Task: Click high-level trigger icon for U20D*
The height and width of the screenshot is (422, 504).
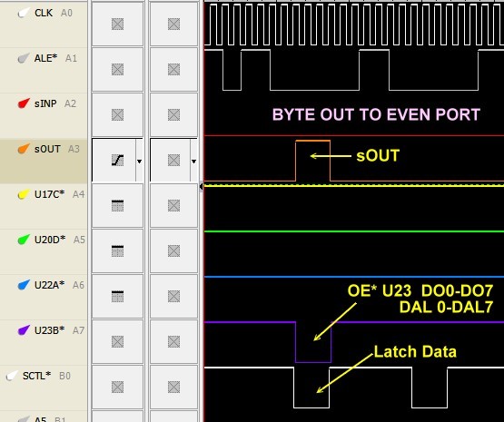Action: click(x=117, y=250)
